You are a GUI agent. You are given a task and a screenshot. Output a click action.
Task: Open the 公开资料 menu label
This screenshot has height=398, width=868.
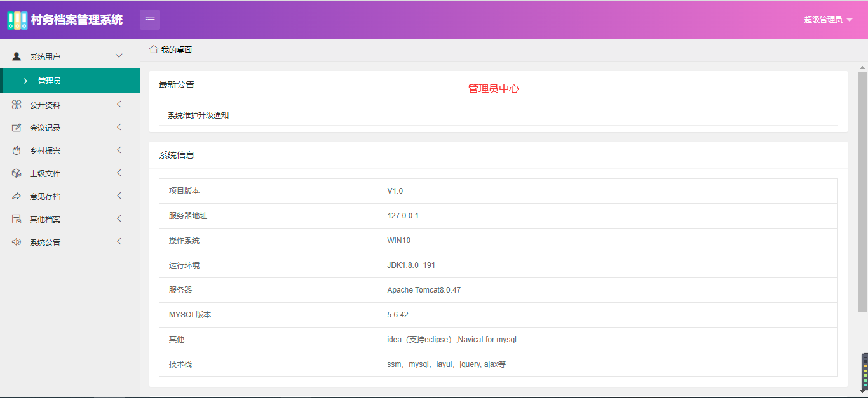(45, 105)
